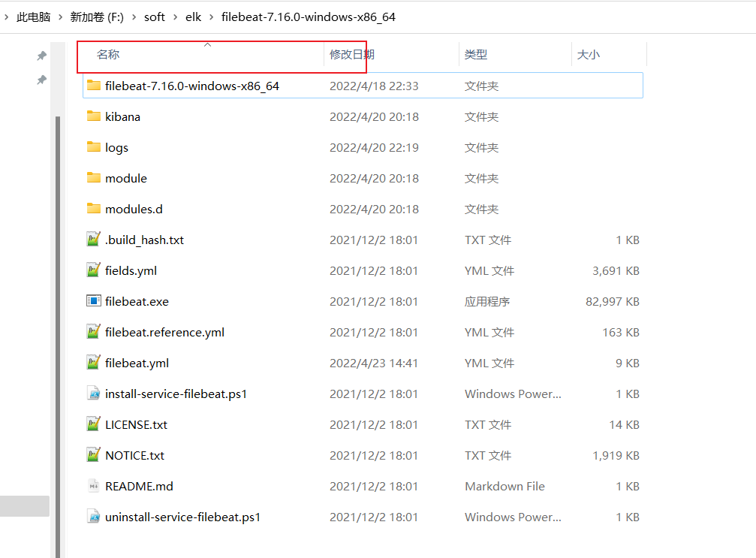Screen dimensions: 756x558
Task: Select the filebeat.reference.yml file name
Action: (165, 333)
